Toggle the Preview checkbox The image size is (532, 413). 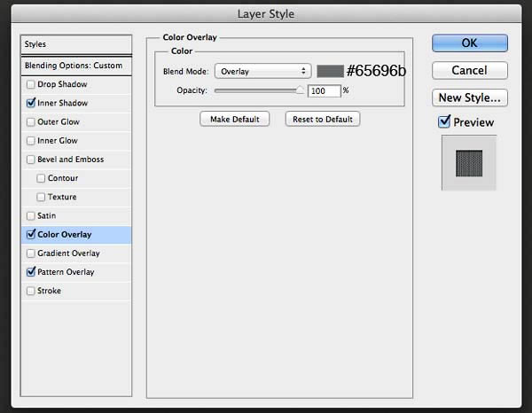444,121
